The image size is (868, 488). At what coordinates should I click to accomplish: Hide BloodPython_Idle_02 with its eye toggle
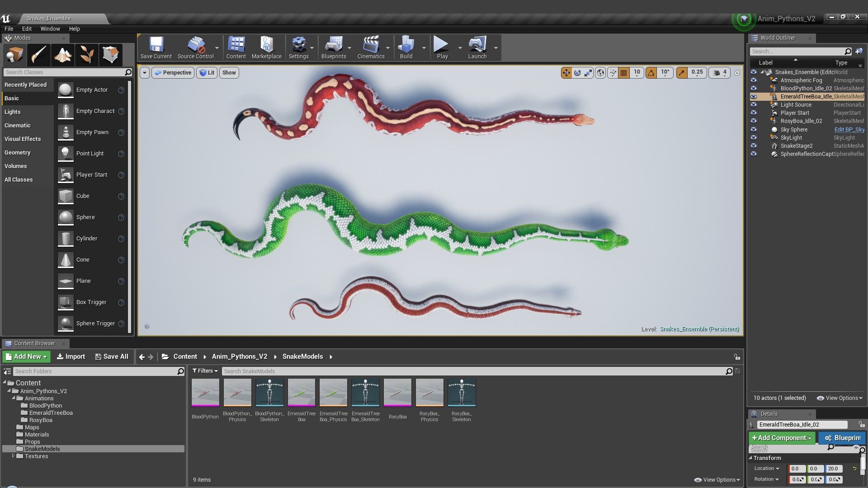coord(754,88)
